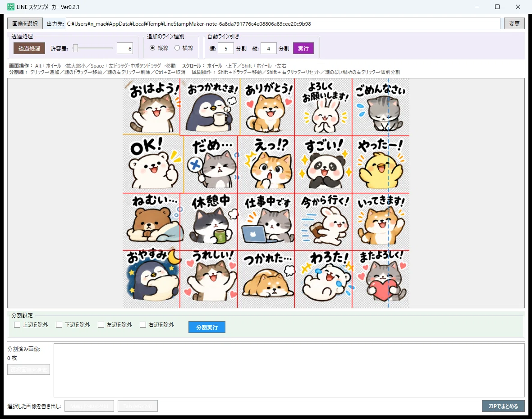Click the ありがとう shiba dog sticker
Image resolution: width=532 pixels, height=419 pixels.
pos(267,107)
